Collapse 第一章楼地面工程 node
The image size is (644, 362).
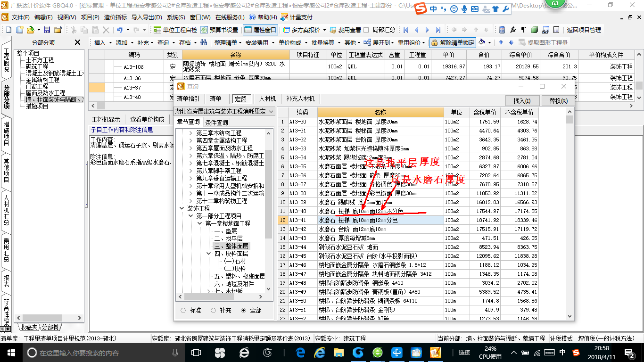click(x=199, y=223)
